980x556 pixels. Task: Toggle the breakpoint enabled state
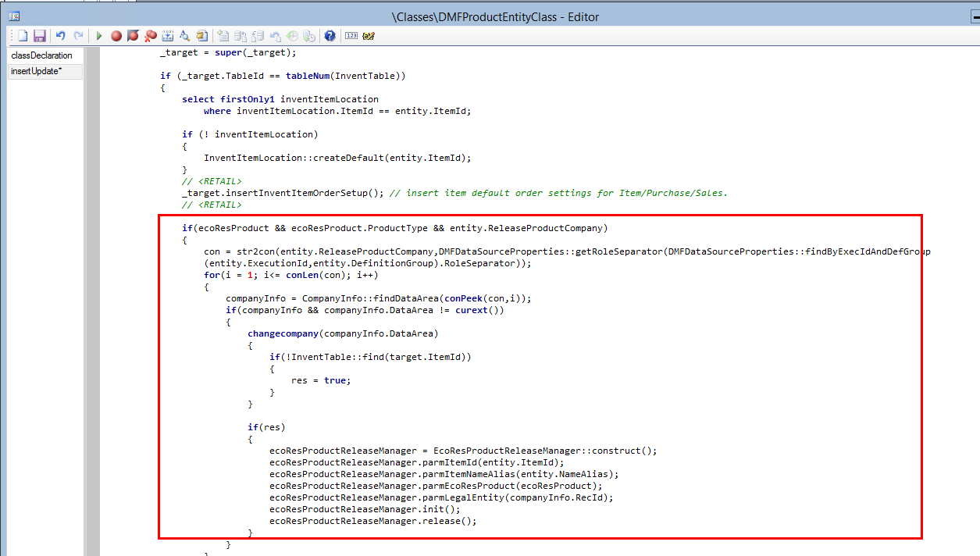tap(134, 35)
